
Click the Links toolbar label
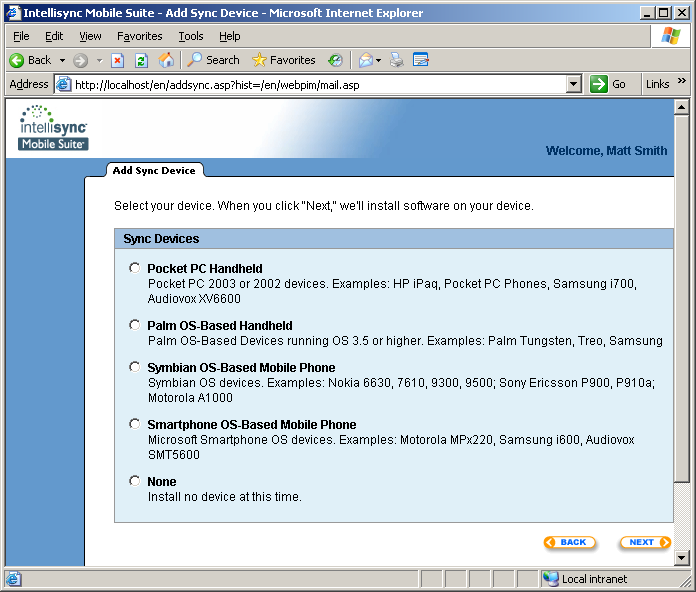[657, 84]
